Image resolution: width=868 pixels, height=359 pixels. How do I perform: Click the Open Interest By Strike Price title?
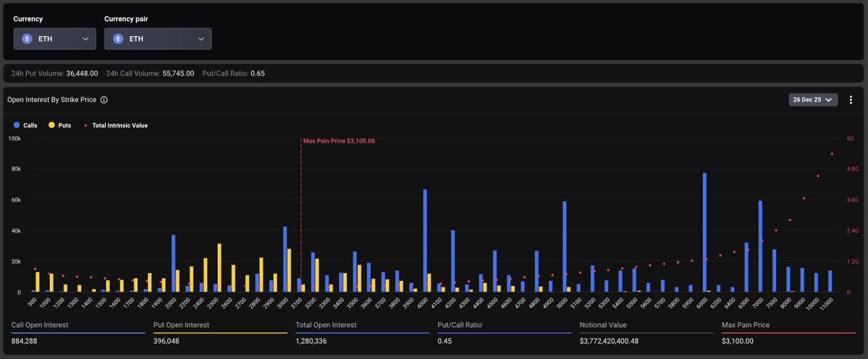pos(51,100)
